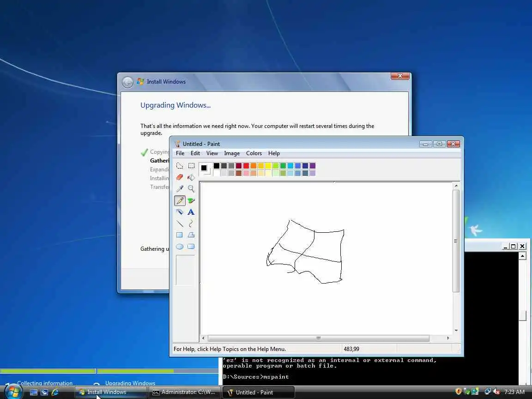Open the Start menu orb
Screen dimensions: 532x399
(13, 392)
